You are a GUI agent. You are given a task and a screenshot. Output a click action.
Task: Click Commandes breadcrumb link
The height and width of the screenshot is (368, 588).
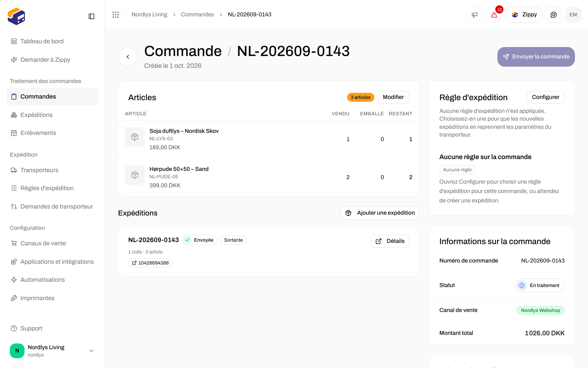click(197, 15)
